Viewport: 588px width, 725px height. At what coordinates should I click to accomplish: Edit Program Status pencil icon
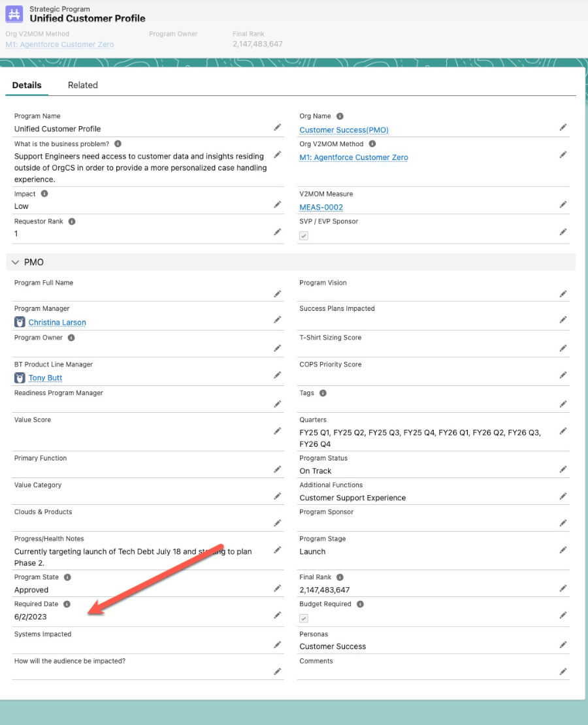pyautogui.click(x=563, y=470)
